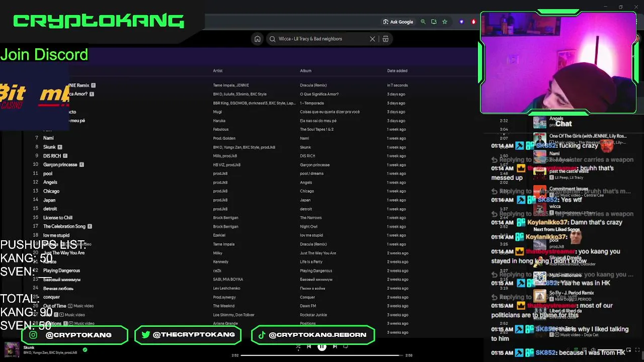The image size is (644, 362).
Task: Go to Spotify Home via house icon
Action: 257,39
